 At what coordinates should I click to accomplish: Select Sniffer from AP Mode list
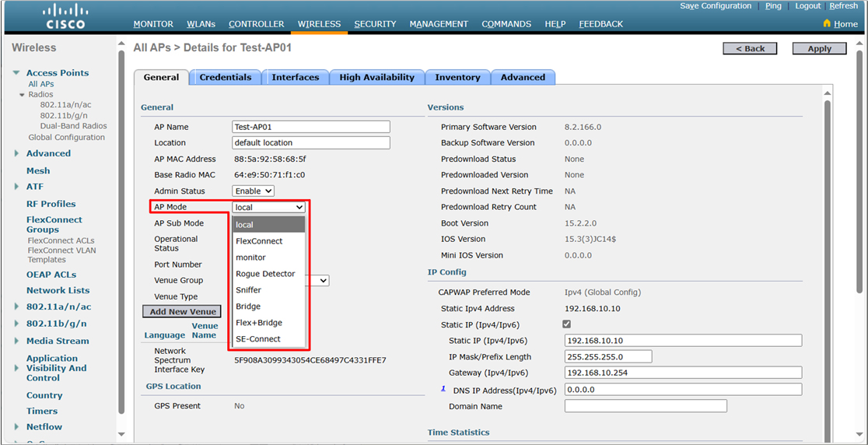[268, 290]
